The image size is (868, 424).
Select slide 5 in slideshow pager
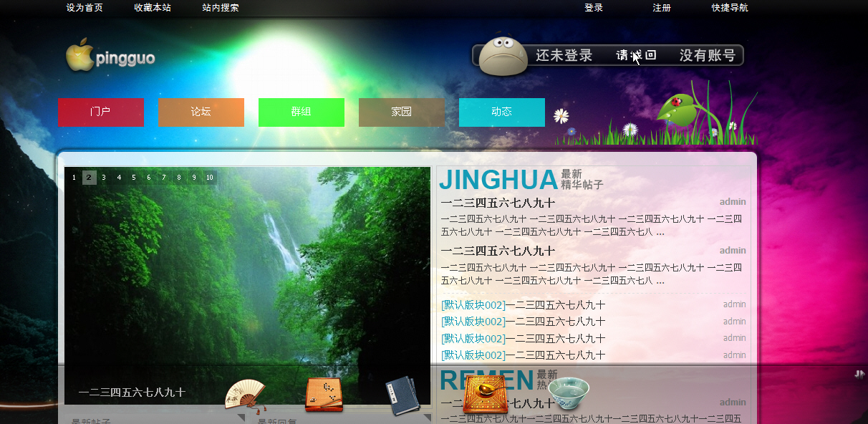[134, 178]
